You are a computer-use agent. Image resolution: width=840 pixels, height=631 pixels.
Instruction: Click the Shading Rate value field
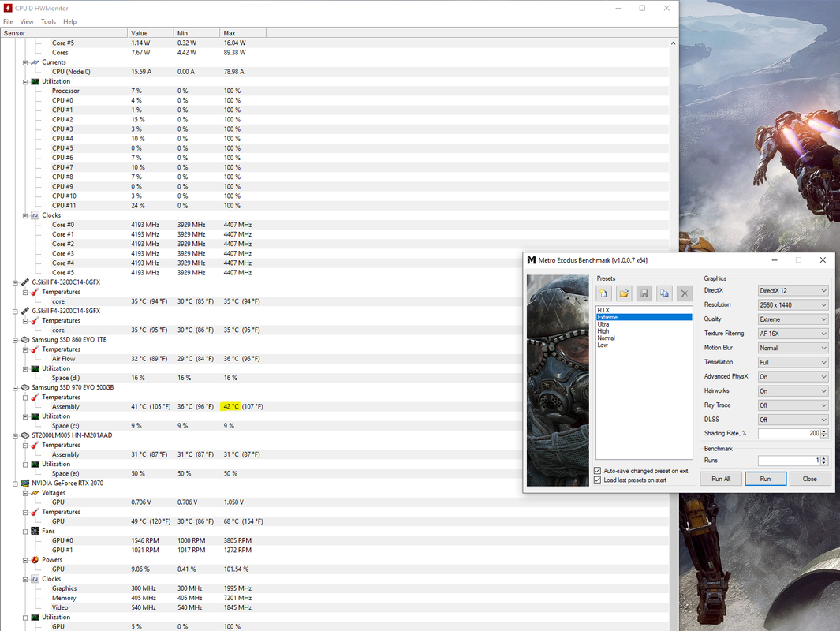[789, 433]
